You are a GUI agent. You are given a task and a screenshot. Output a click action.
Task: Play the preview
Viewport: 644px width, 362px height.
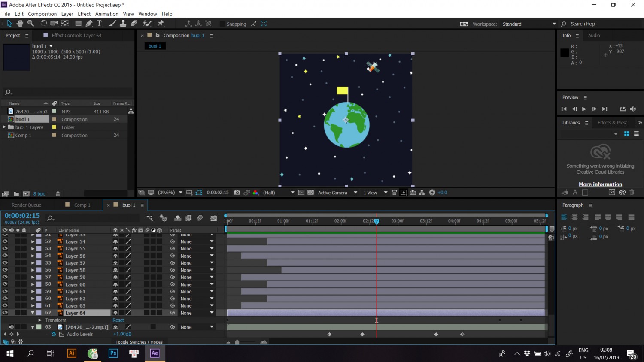584,109
